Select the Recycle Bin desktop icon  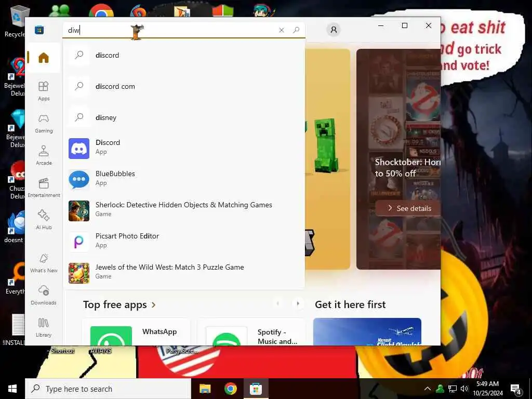pos(15,21)
